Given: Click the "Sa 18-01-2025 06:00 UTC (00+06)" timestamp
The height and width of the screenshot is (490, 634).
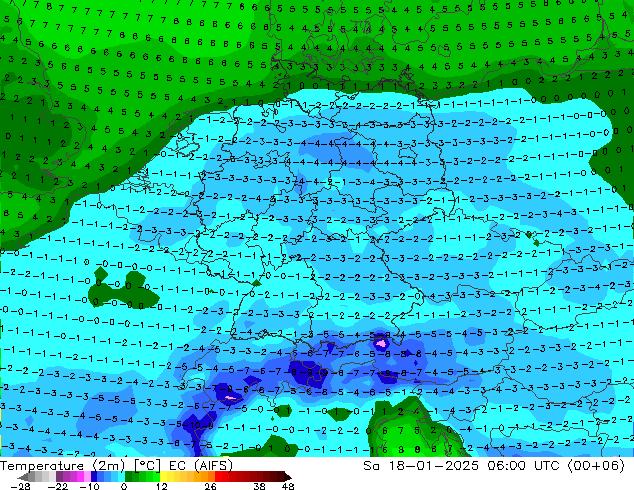Looking at the screenshot, I should click(x=494, y=465).
